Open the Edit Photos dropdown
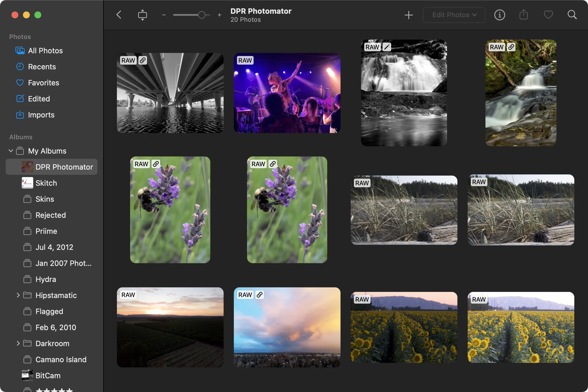 [454, 15]
